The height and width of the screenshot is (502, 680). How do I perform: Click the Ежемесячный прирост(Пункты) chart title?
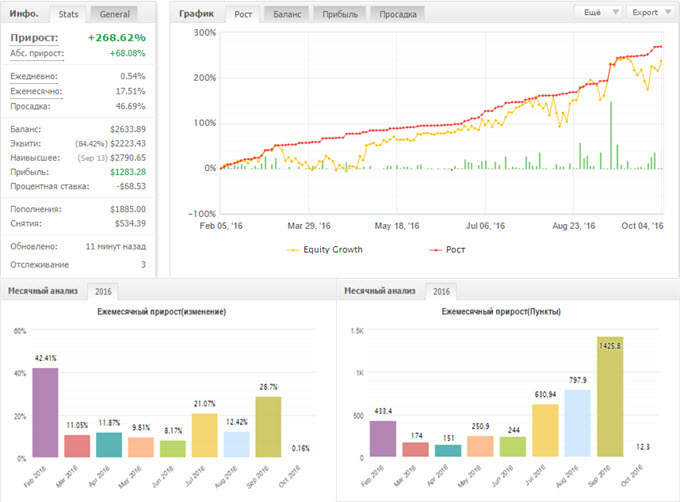[x=501, y=312]
